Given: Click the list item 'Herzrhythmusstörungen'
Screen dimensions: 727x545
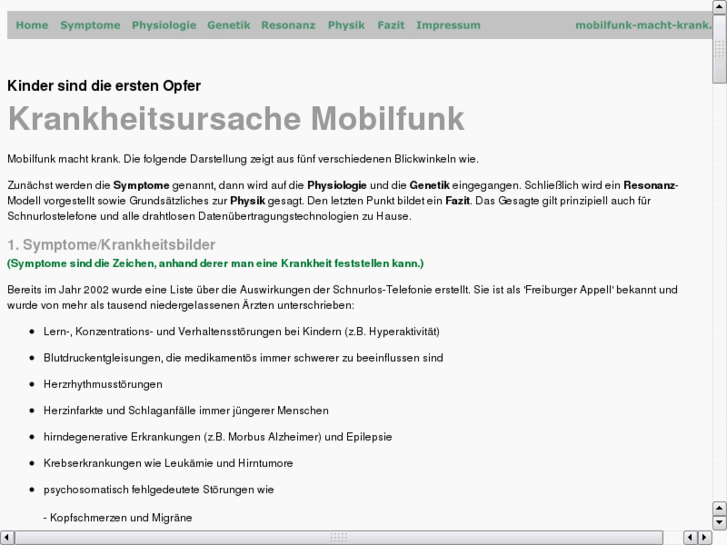Looking at the screenshot, I should point(103,384).
